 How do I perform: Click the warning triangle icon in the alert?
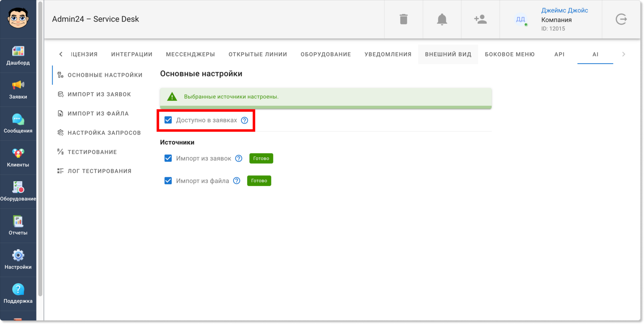[x=172, y=97]
